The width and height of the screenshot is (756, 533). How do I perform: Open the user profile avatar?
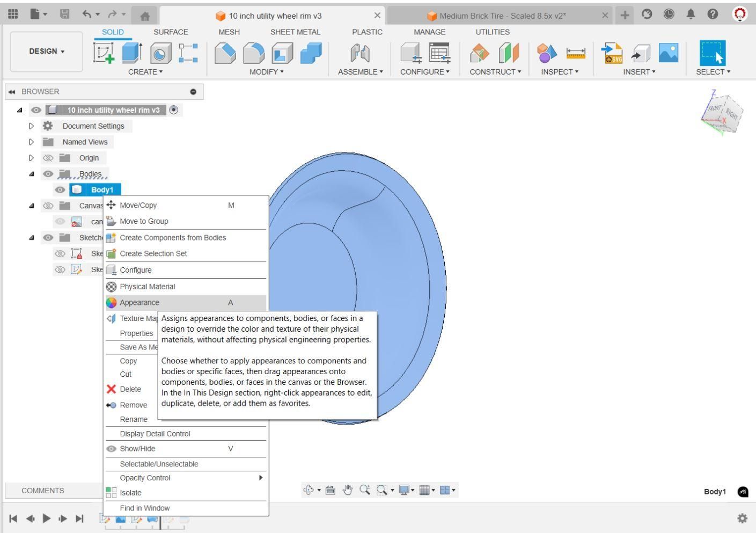[740, 15]
